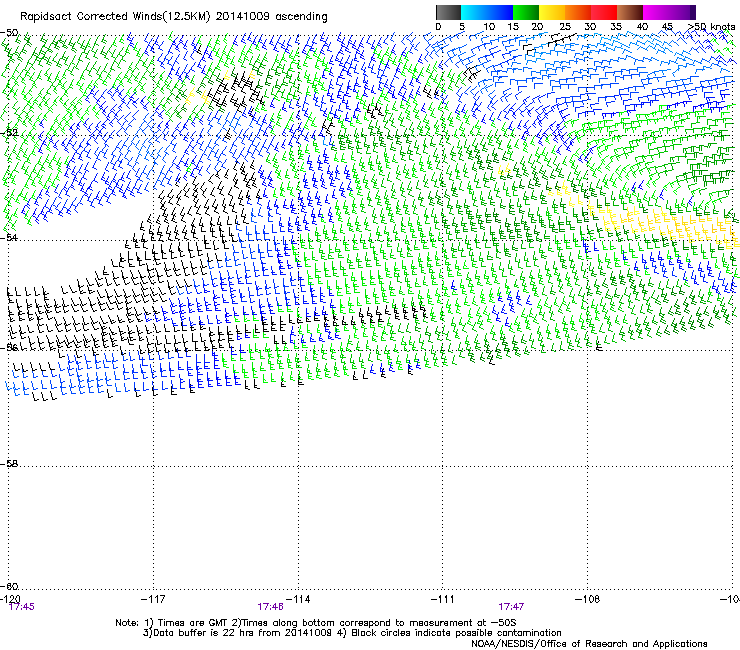The width and height of the screenshot is (740, 650).
Task: Click the purple '17:46' time stamp
Action: point(270,607)
